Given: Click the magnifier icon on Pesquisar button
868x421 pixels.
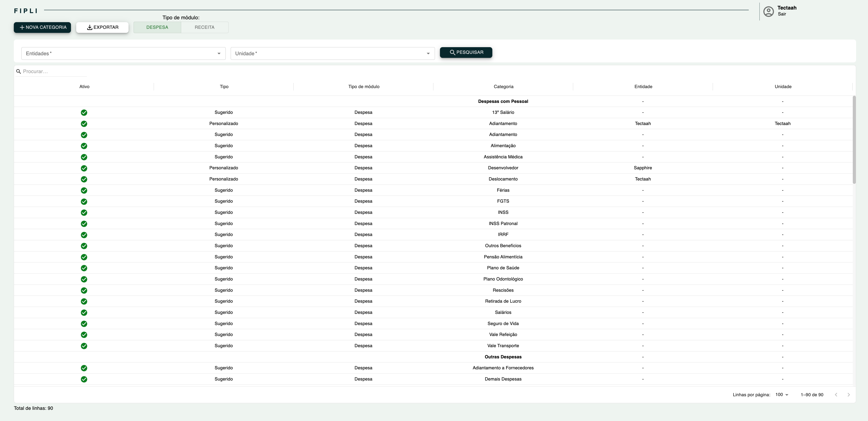Looking at the screenshot, I should coord(452,53).
